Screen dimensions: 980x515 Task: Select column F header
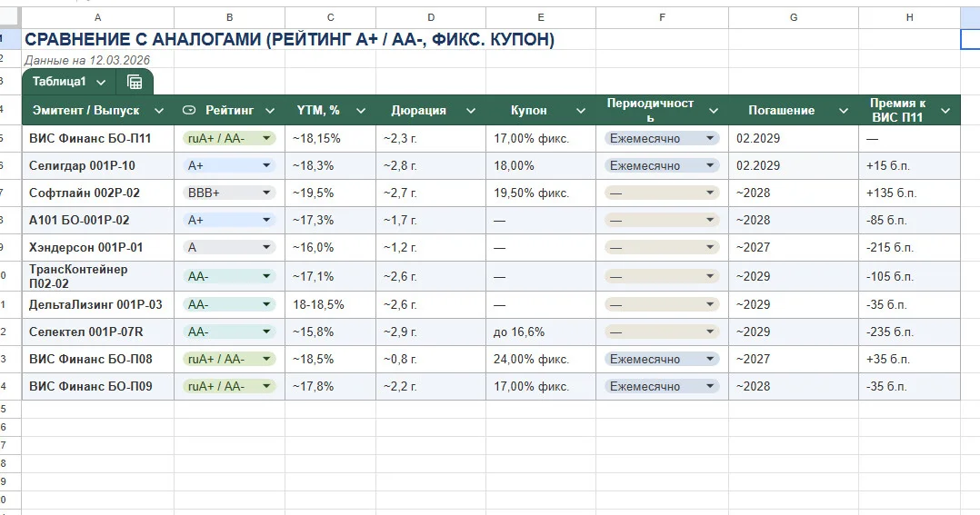662,17
